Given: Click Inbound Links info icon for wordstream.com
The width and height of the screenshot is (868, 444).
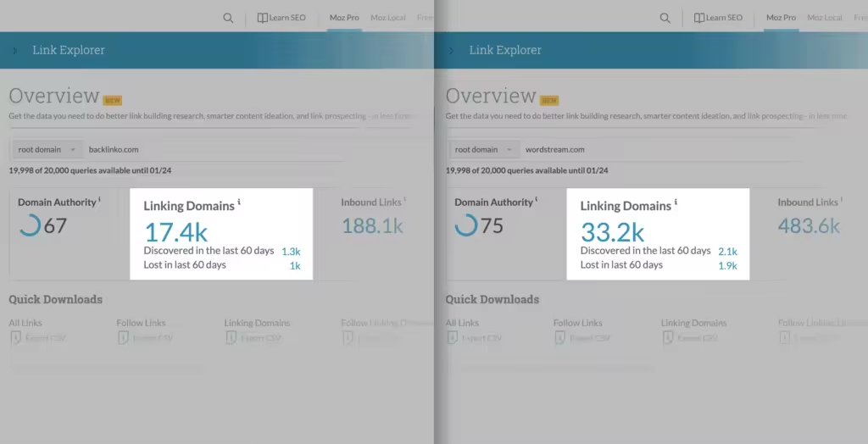Looking at the screenshot, I should tap(842, 199).
